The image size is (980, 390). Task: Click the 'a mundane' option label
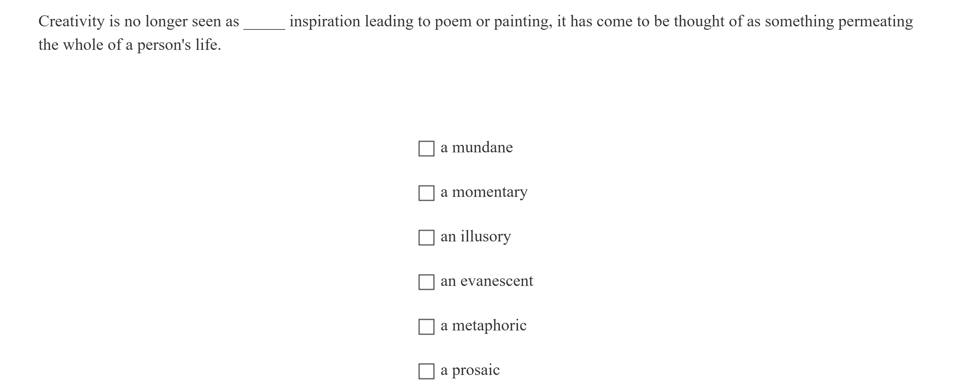(x=476, y=147)
